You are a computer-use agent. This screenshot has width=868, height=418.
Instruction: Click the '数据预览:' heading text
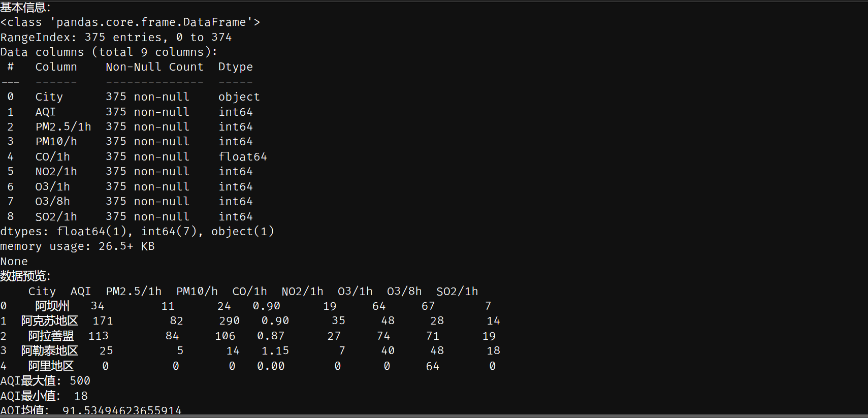coord(25,276)
